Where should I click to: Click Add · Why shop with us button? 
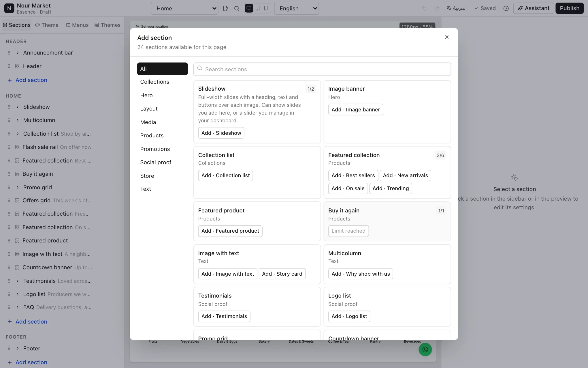pos(361,274)
